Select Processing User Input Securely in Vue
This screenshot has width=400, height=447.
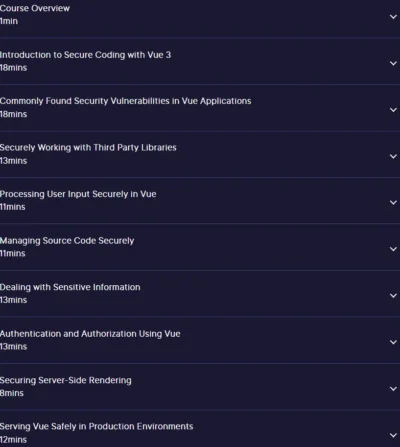tap(78, 194)
